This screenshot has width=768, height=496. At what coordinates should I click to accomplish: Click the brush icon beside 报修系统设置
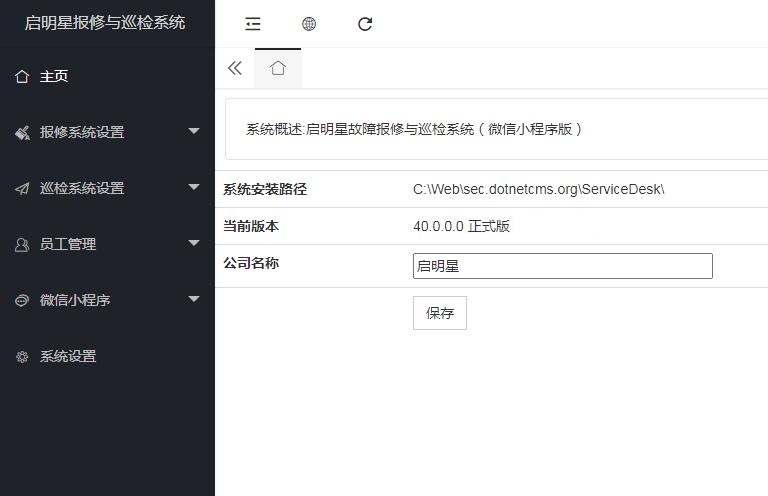click(22, 132)
